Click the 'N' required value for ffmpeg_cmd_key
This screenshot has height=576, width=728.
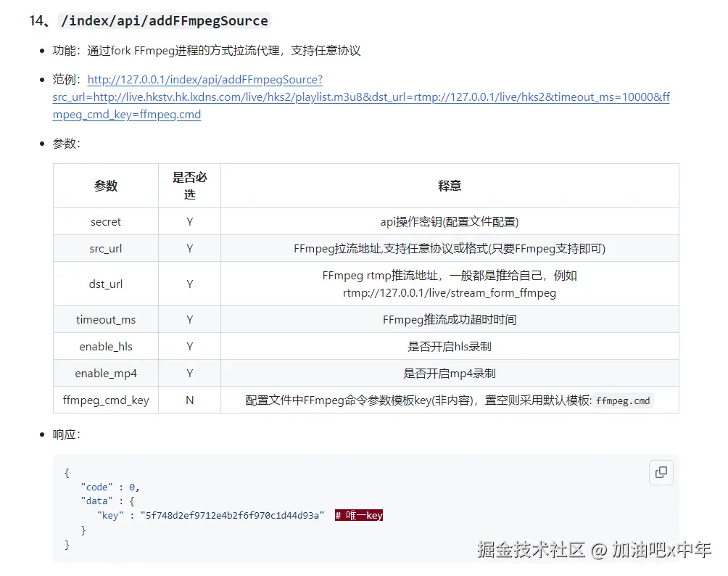click(x=189, y=400)
